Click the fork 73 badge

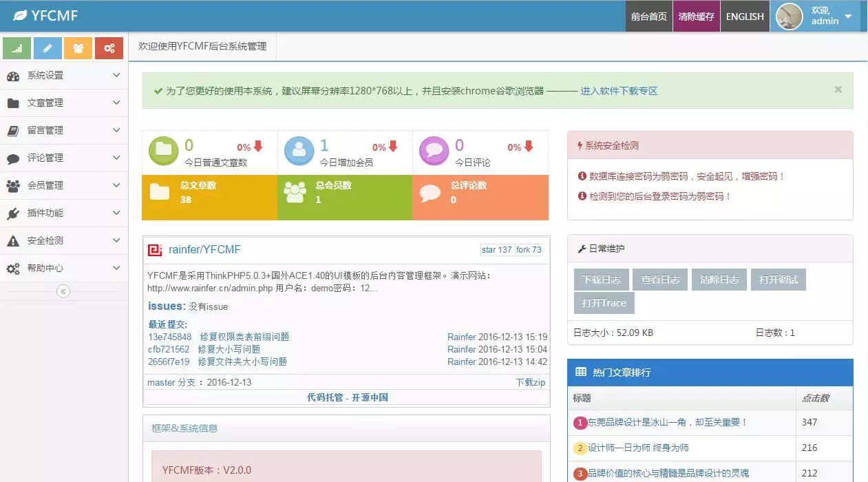click(x=529, y=250)
